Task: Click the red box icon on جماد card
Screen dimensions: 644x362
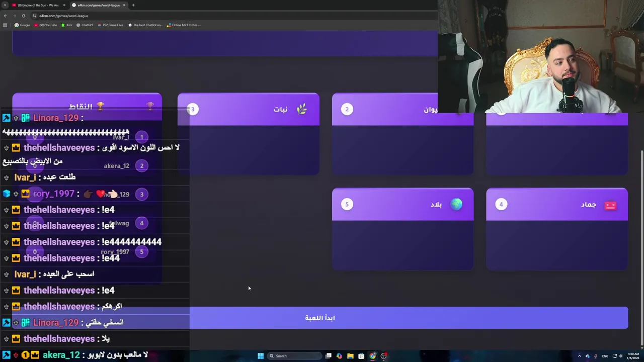Action: (610, 205)
